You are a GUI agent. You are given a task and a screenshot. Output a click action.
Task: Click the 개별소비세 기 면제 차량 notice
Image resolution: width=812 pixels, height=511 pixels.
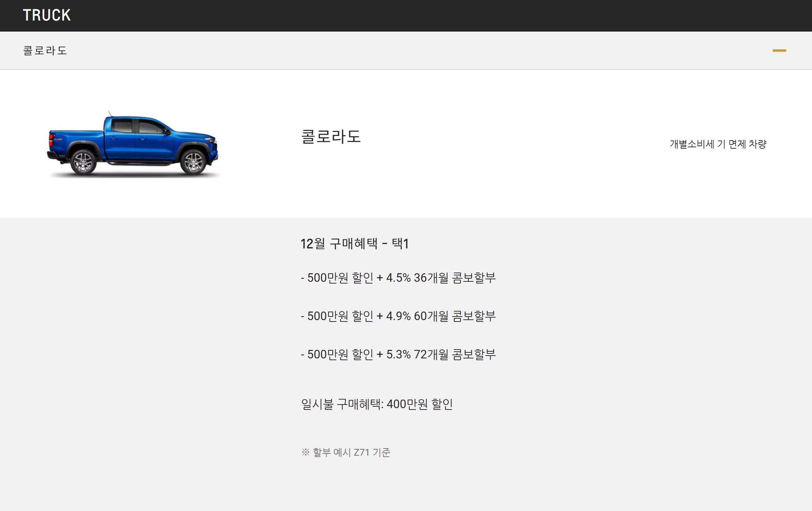(x=718, y=144)
